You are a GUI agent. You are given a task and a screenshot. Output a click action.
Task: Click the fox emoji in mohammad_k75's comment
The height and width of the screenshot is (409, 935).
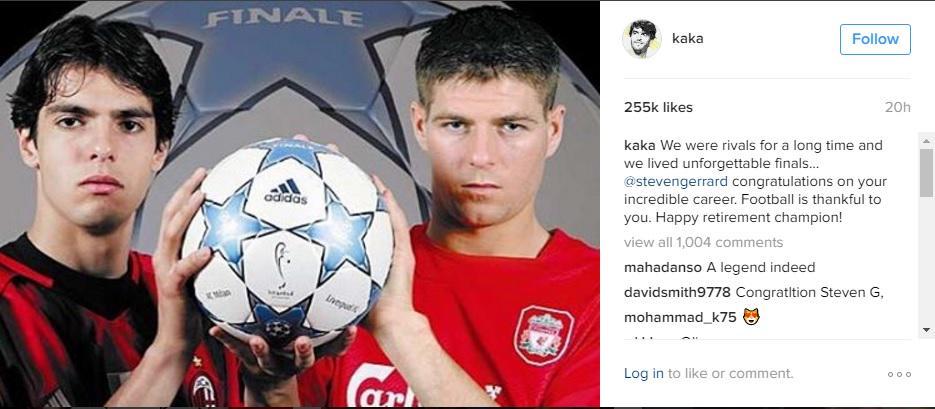click(751, 317)
